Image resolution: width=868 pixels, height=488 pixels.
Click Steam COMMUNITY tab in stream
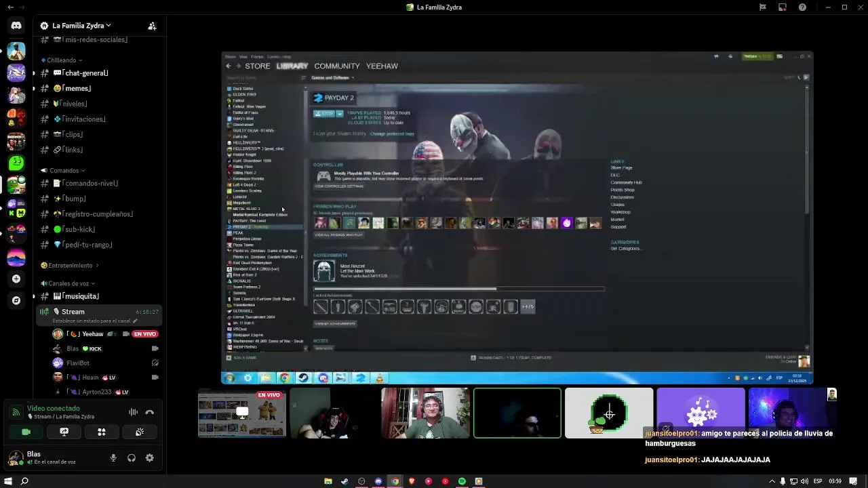[x=337, y=66]
